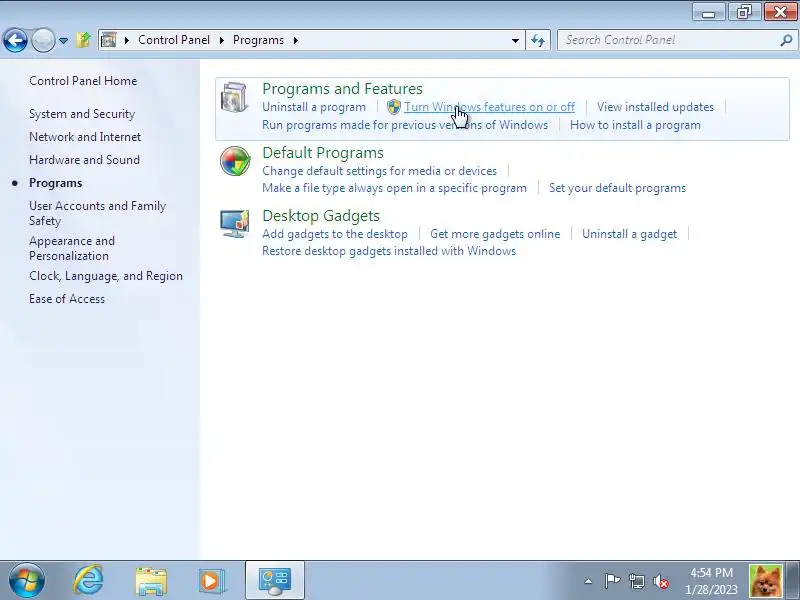Open Desktop Gadgets heading
This screenshot has width=800, height=600.
click(321, 216)
